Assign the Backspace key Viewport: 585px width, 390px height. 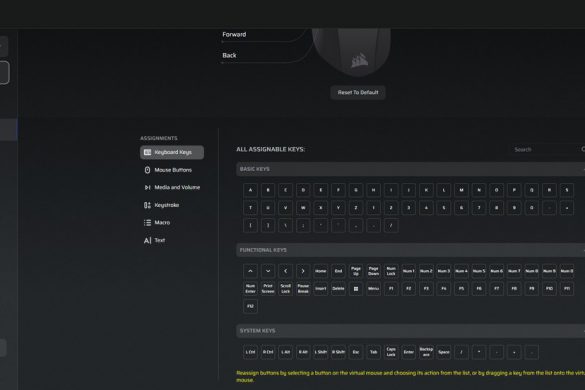[426, 352]
